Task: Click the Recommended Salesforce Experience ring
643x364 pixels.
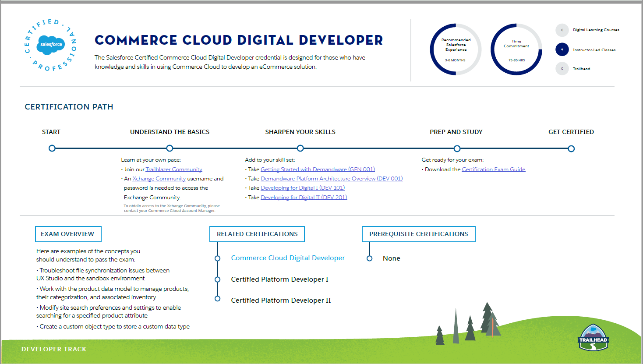Action: tap(456, 49)
